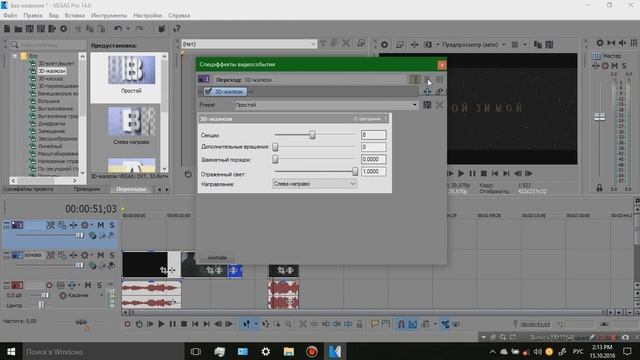This screenshot has height=360, width=640.
Task: Click the What's This help cursor icon
Action: pos(176,29)
